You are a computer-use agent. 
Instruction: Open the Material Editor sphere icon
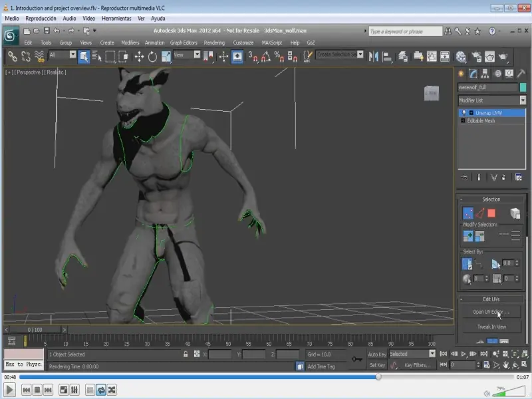tap(461, 57)
